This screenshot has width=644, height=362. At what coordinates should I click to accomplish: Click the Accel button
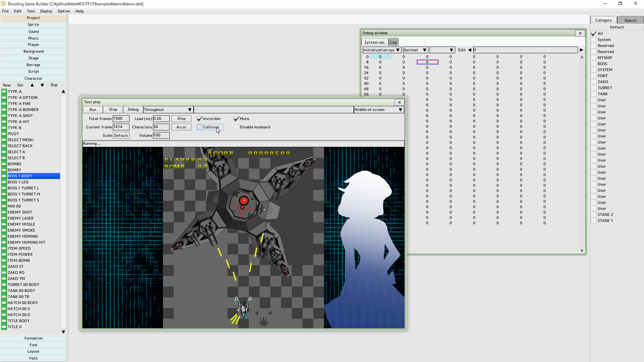coord(181,127)
